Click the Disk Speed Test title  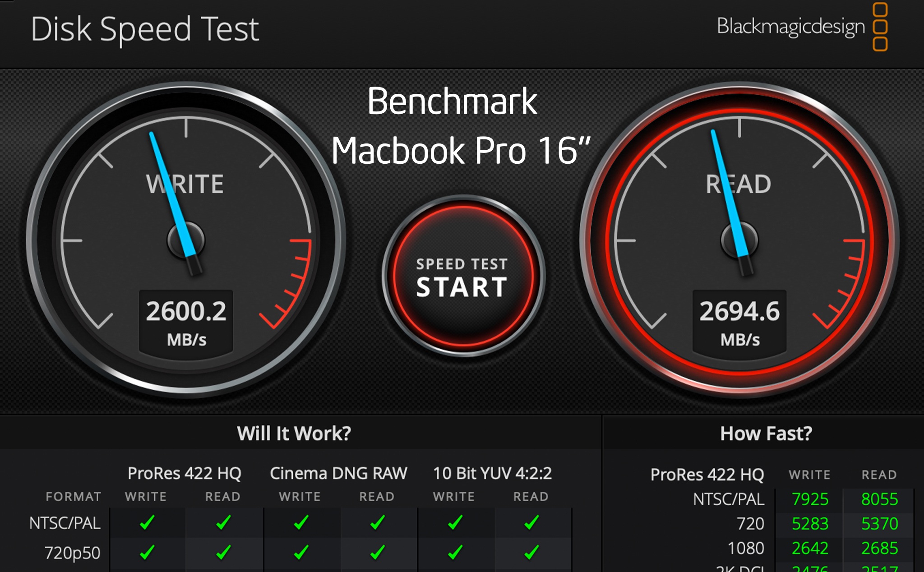(x=145, y=29)
